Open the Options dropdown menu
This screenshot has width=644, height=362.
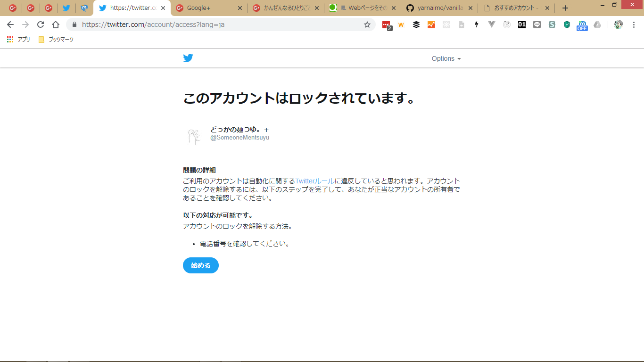coord(446,58)
